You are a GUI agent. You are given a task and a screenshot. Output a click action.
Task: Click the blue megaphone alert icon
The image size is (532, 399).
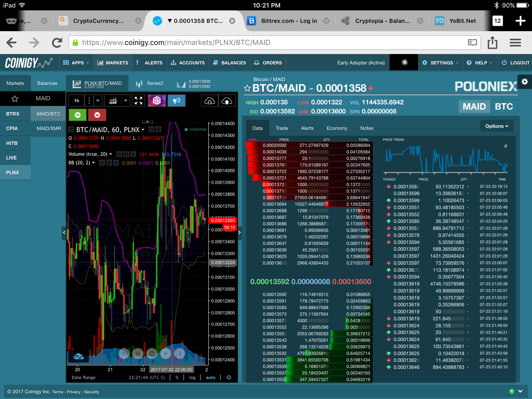pyautogui.click(x=177, y=101)
